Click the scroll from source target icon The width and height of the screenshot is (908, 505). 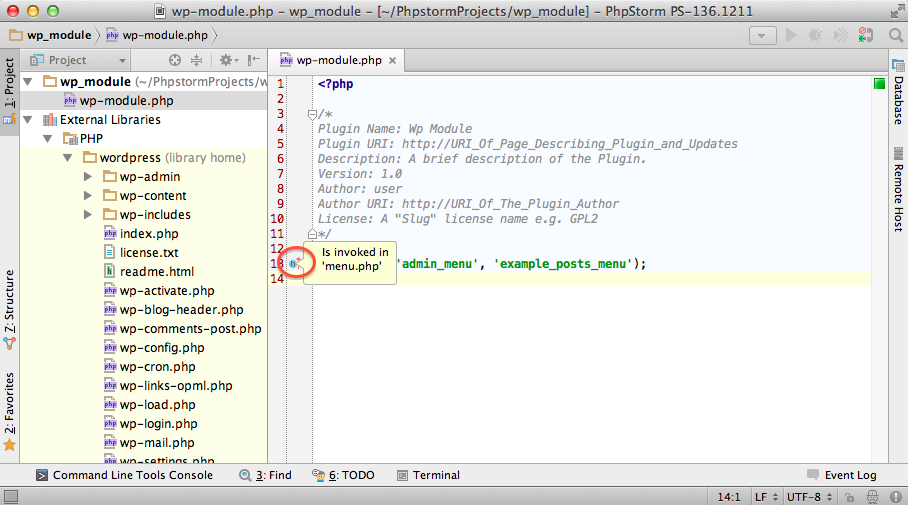pyautogui.click(x=174, y=60)
